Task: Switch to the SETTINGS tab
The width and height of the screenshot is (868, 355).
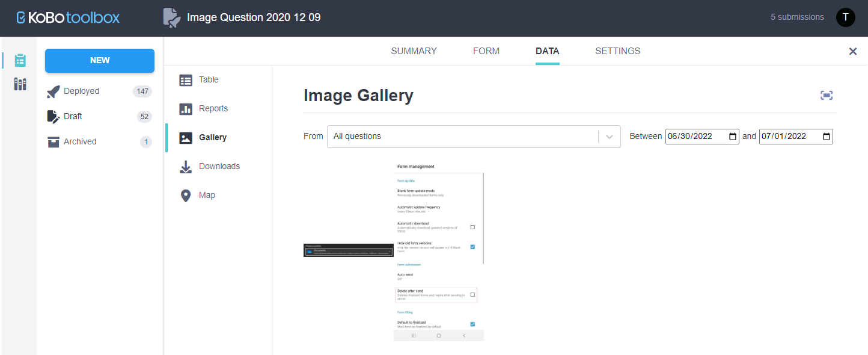Action: pos(617,51)
